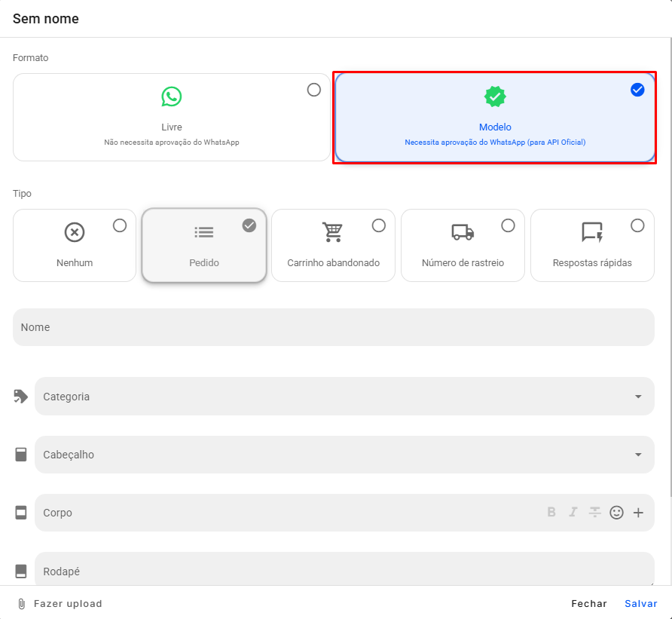Click the paperclip upload icon

pyautogui.click(x=21, y=604)
